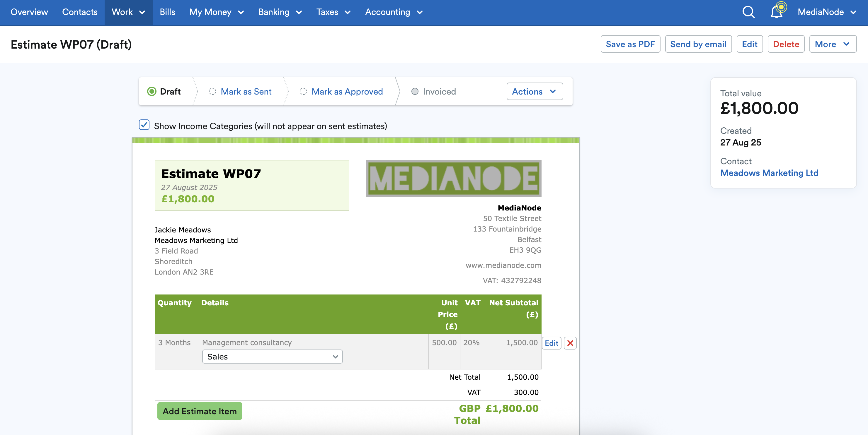Expand the Accounting menu
The width and height of the screenshot is (868, 435).
[x=394, y=12]
